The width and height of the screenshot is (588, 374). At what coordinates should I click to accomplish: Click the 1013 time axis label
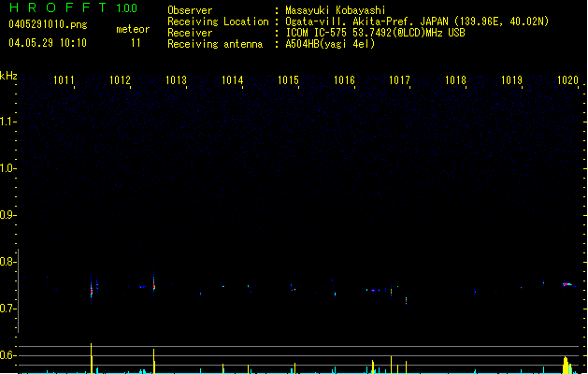pyautogui.click(x=177, y=79)
